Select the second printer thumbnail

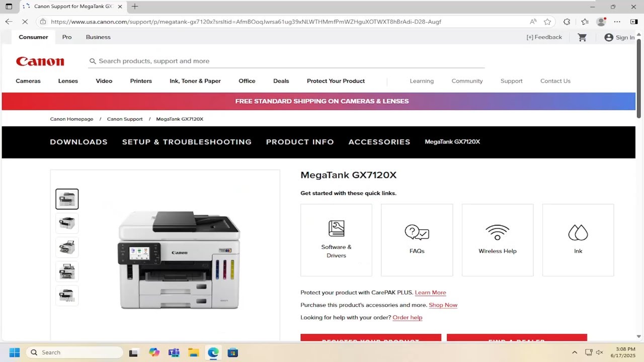point(67,223)
